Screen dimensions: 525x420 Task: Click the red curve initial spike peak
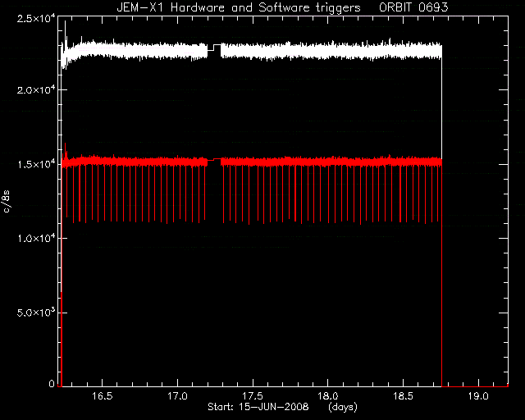tap(66, 144)
